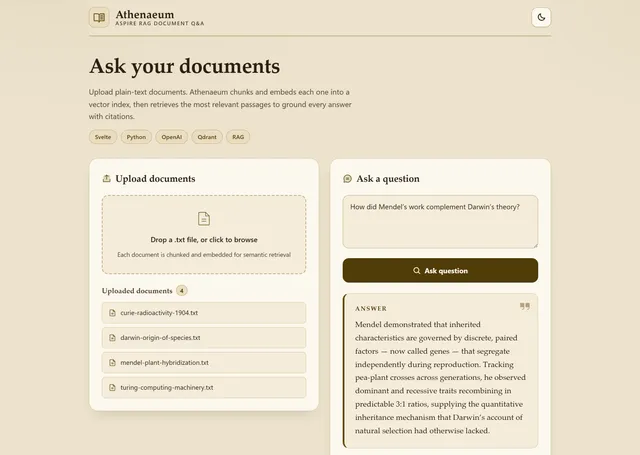Click the document icon in the drop zone
This screenshot has width=640, height=455.
204,219
